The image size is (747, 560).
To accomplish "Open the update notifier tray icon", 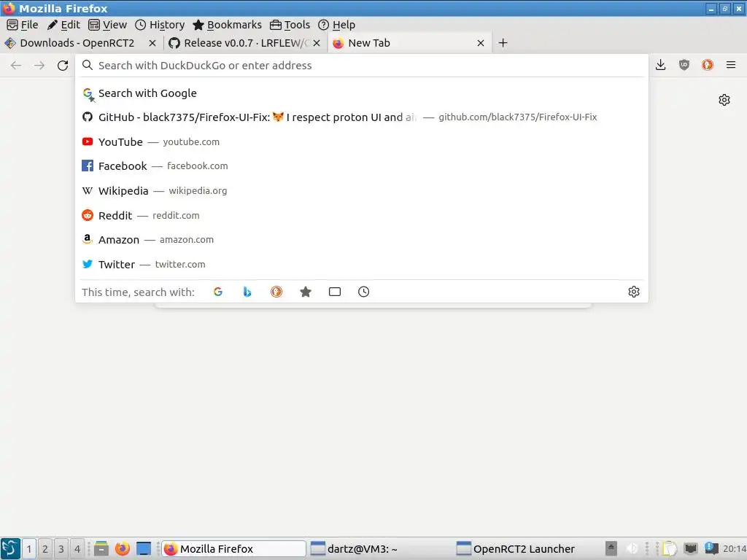I will click(x=711, y=548).
